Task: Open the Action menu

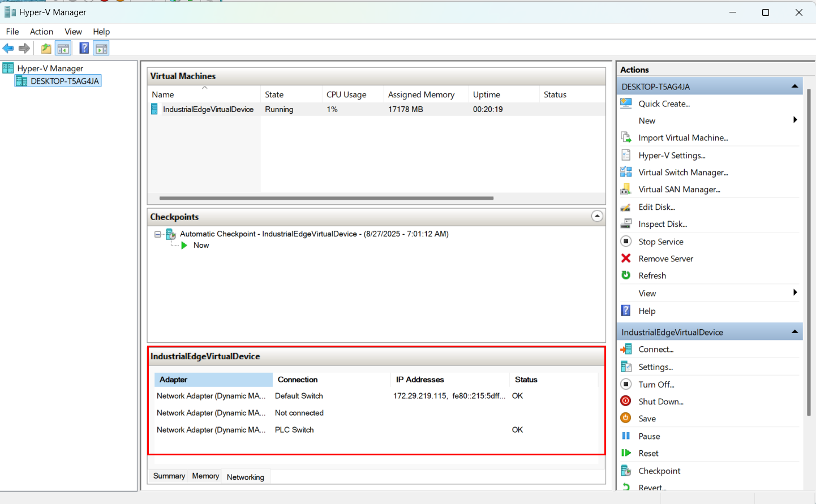Action: pos(41,32)
